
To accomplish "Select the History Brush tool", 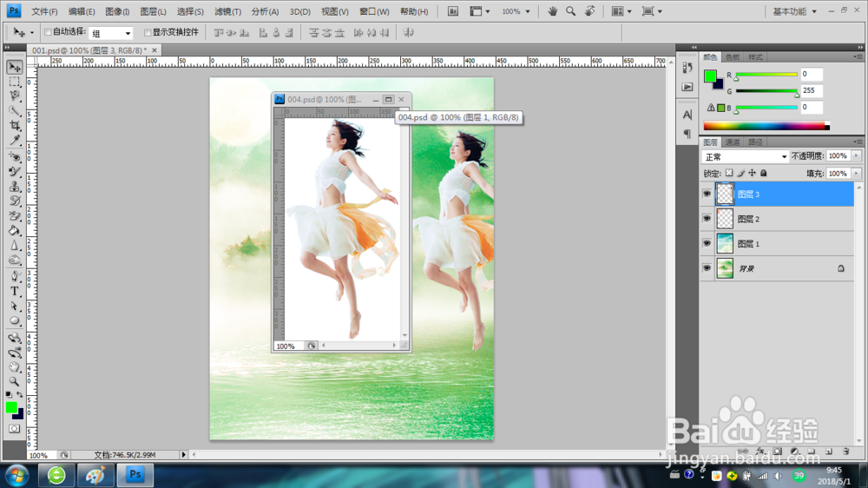I will coord(15,201).
